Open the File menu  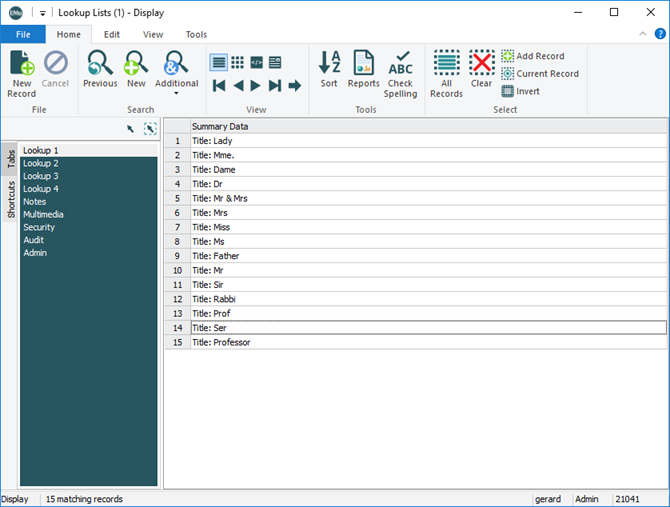(22, 34)
